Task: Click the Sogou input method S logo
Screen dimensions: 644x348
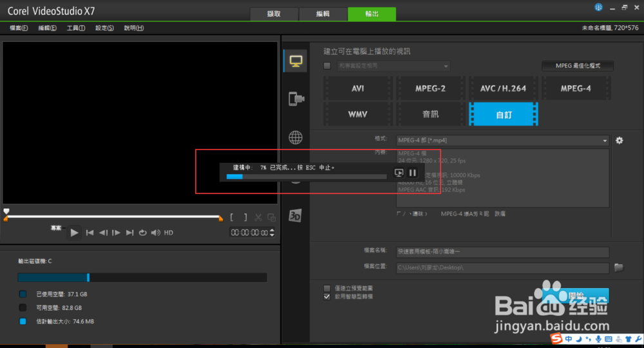Action: point(556,338)
